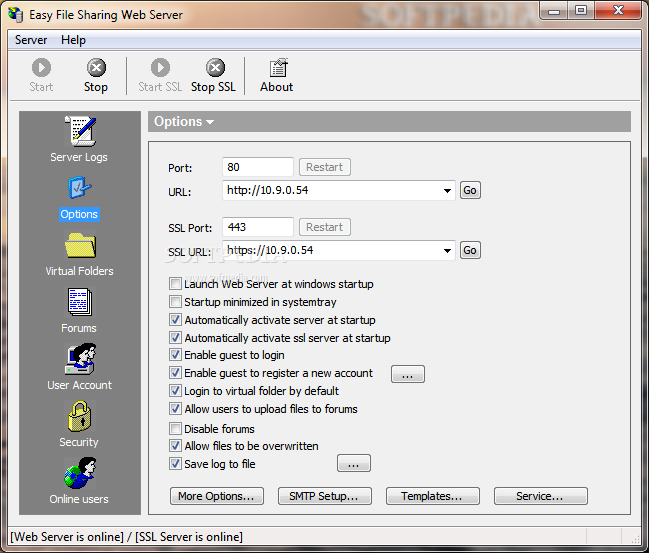Uncheck Enable guest to login
The height and width of the screenshot is (553, 649).
coord(175,355)
